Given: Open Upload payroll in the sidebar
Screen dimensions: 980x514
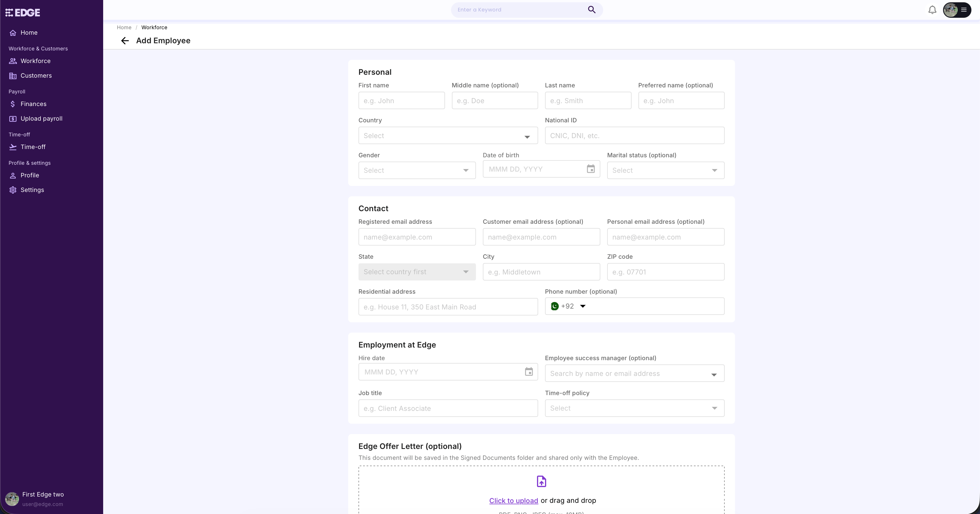Looking at the screenshot, I should (x=41, y=119).
